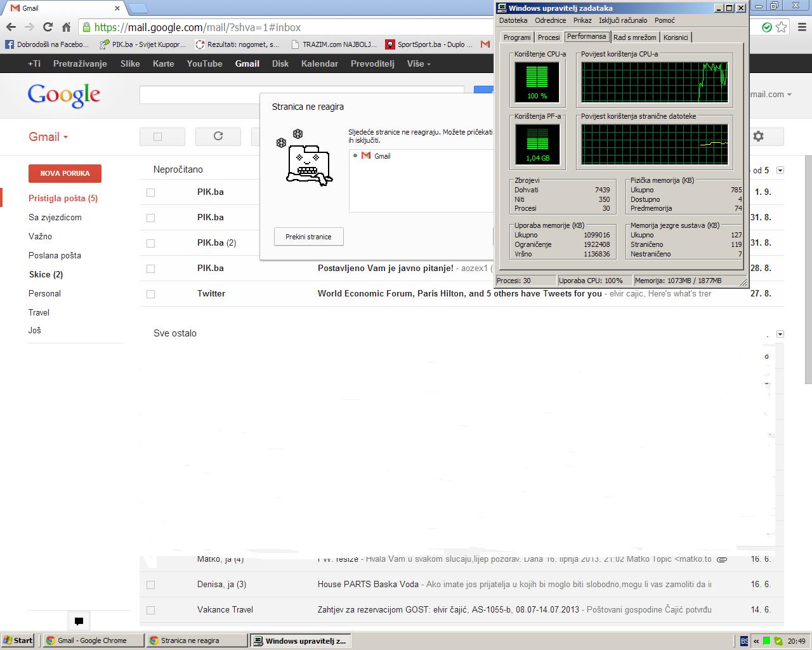Compose mail with the NOVA PORUKA button
Viewport: 812px width, 650px height.
tap(65, 173)
